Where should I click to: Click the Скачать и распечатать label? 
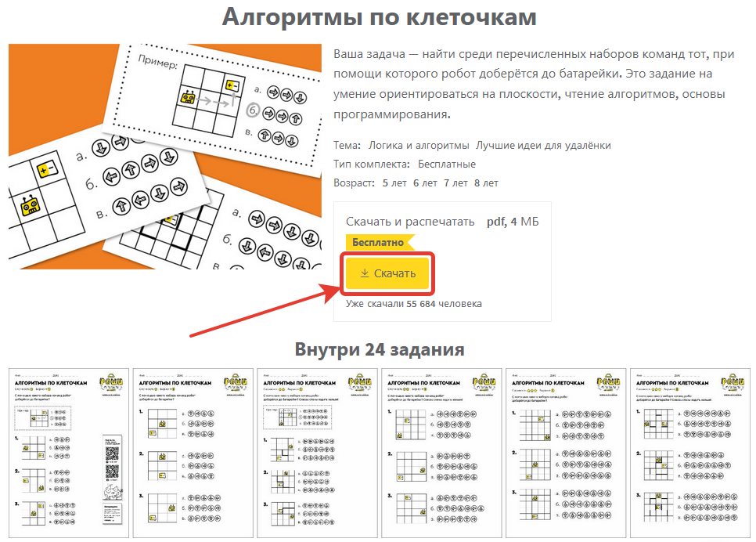click(x=410, y=222)
